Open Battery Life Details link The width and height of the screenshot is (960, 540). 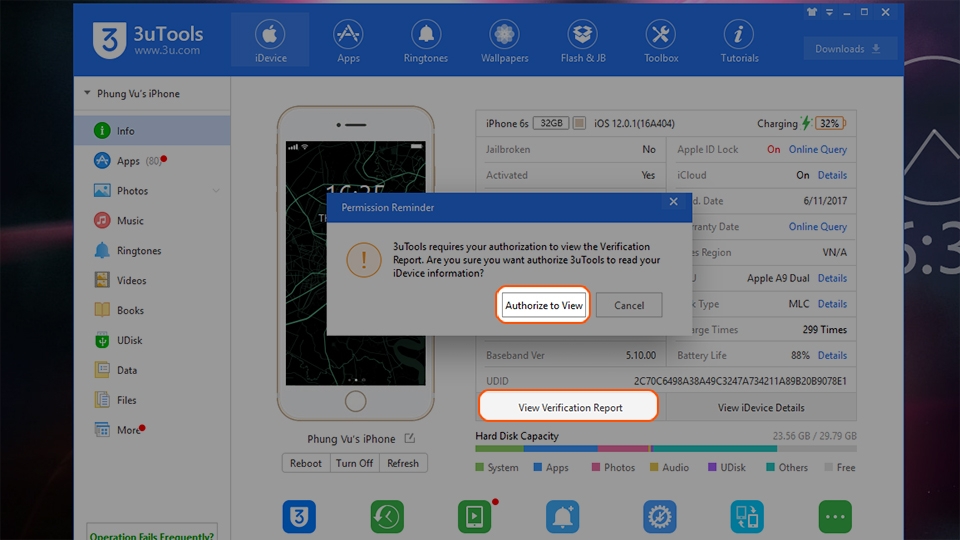[x=832, y=355]
